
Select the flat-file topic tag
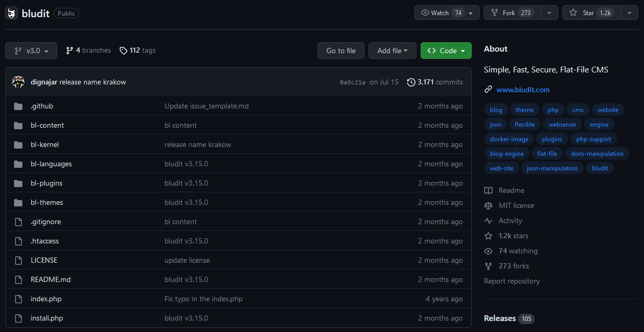[x=547, y=154]
